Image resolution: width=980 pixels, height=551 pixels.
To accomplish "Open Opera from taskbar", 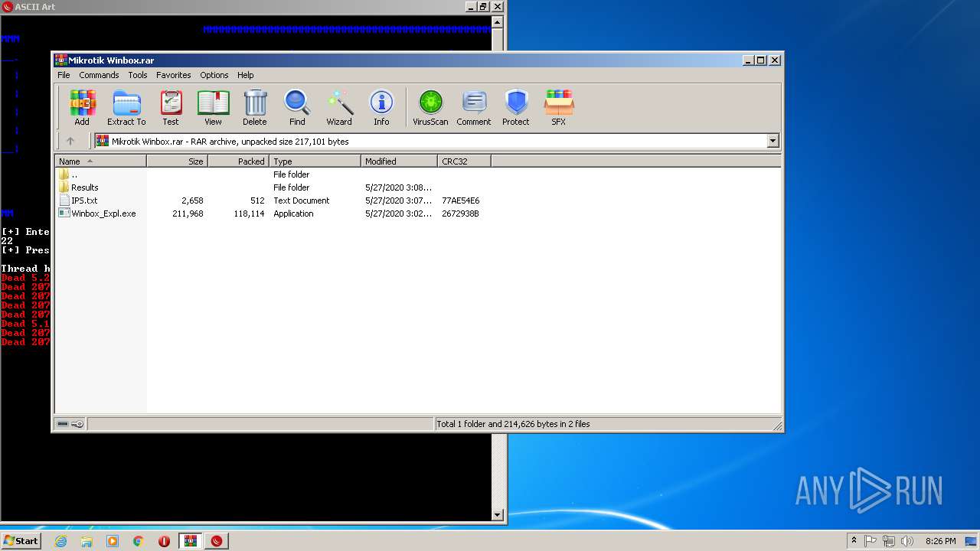I will 164,541.
